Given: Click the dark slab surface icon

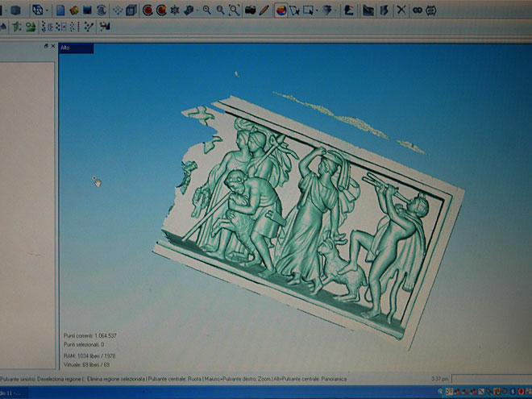Looking at the screenshot, I should (x=189, y=10).
